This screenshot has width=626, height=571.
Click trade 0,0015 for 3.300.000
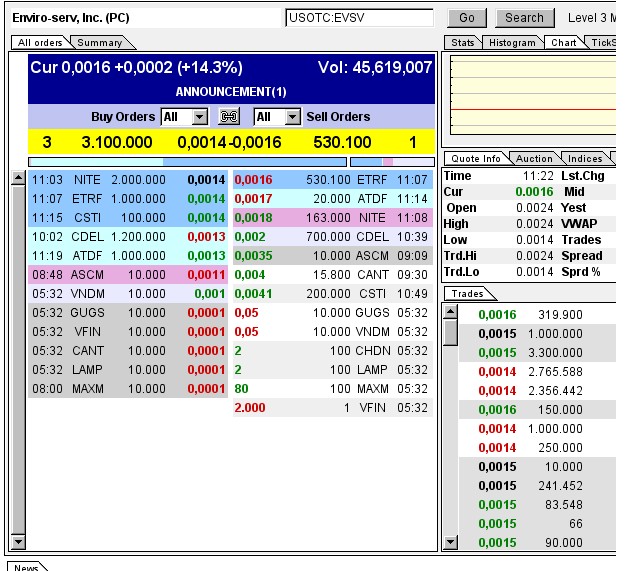tap(537, 353)
